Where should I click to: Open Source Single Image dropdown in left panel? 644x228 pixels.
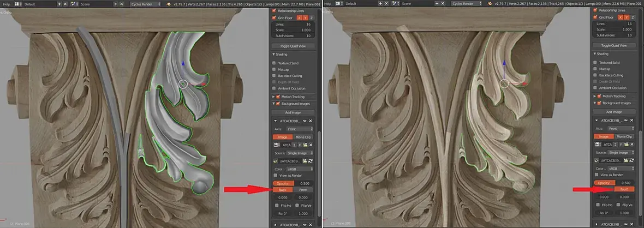tap(300, 153)
